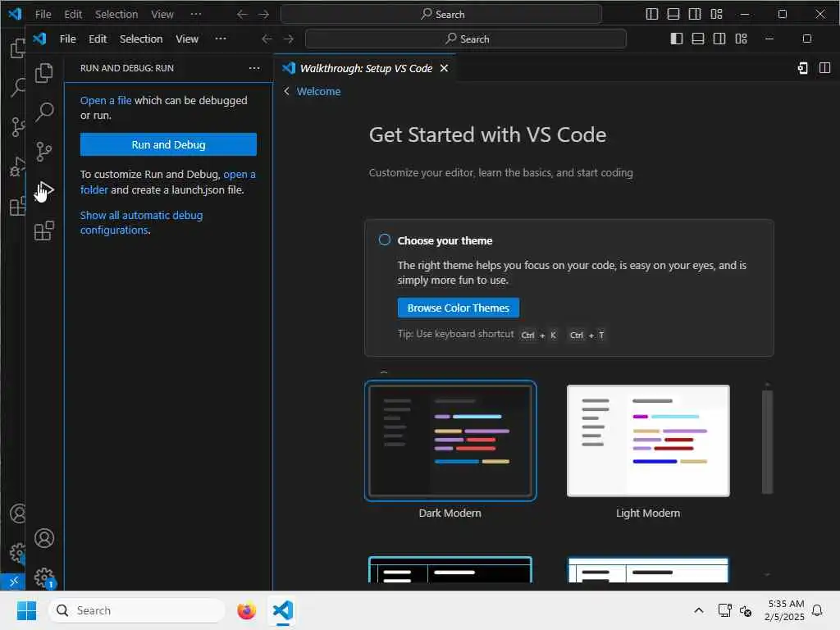Toggle Primary Side Bar in back window
Viewport: 840px width, 630px height.
pos(652,14)
